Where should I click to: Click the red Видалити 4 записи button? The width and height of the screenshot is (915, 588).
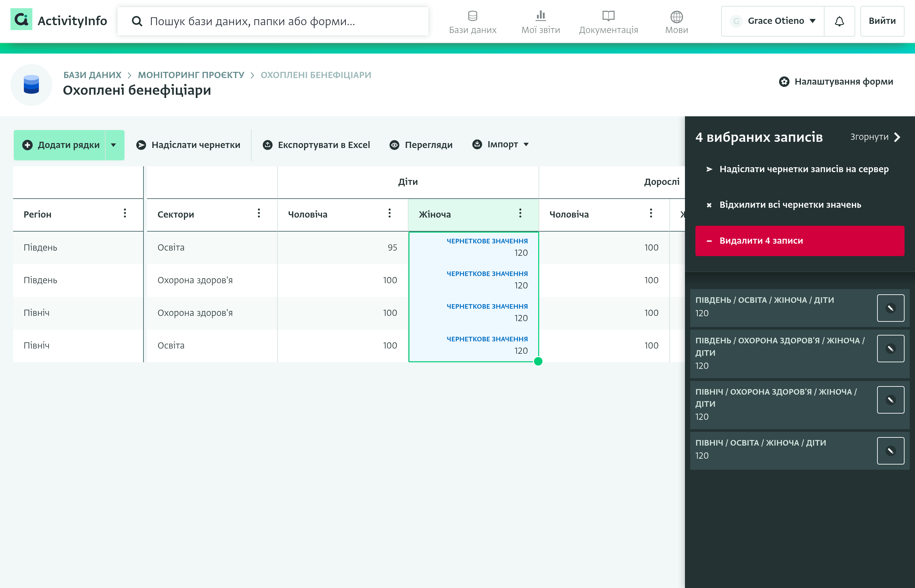click(800, 240)
